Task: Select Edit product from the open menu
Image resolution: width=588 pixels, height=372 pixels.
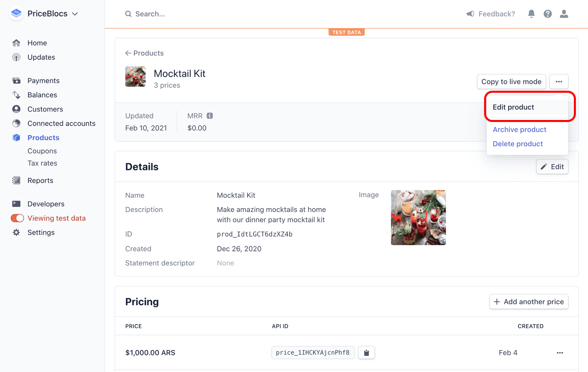Action: (513, 107)
